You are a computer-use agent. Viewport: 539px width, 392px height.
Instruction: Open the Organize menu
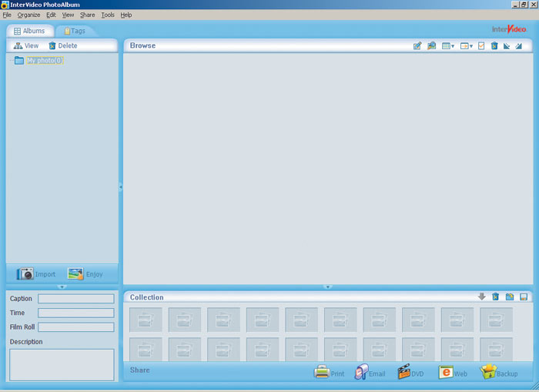29,15
